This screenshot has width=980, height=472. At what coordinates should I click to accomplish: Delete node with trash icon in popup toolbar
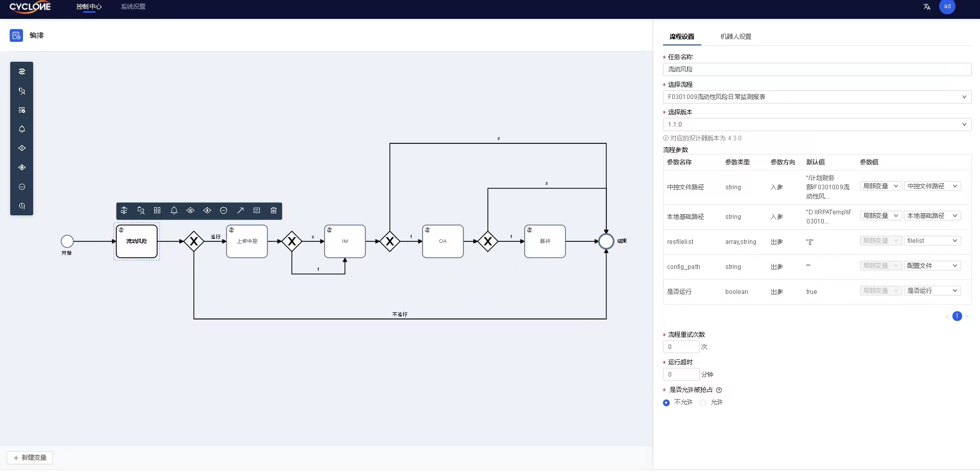click(x=274, y=210)
